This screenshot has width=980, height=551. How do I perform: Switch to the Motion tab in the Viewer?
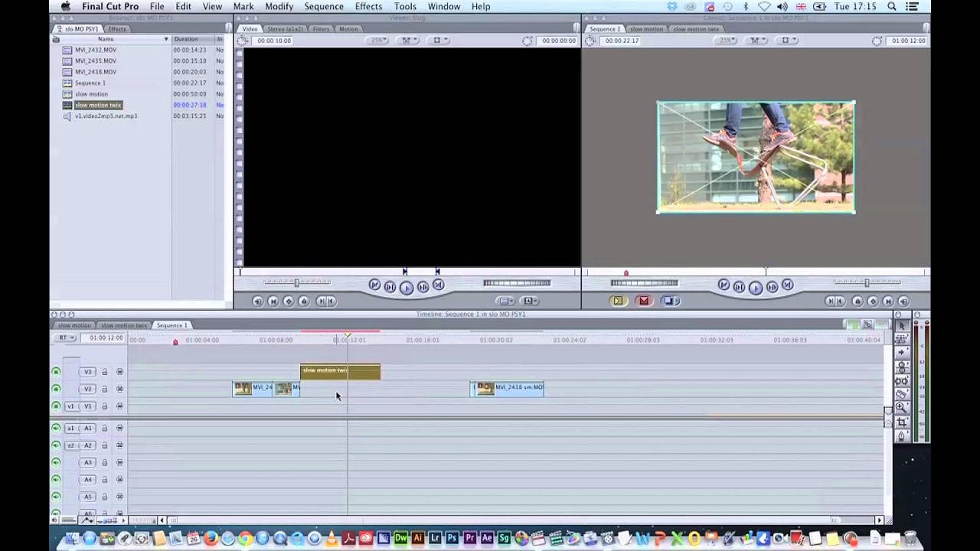pos(348,29)
